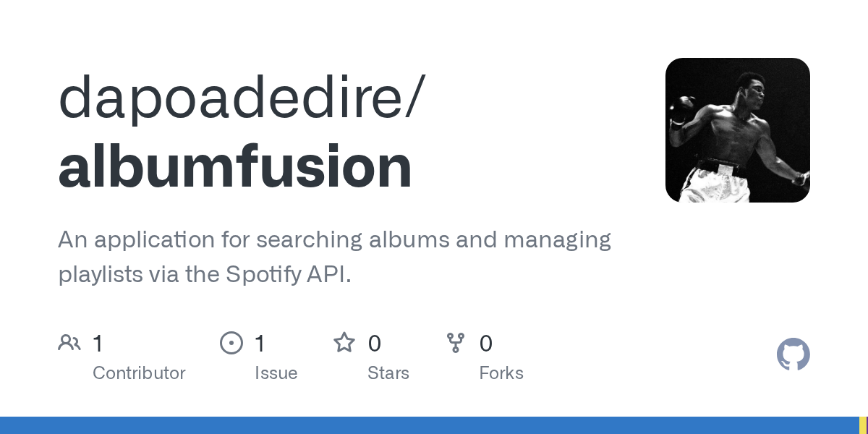868x434 pixels.
Task: Select the Stars label
Action: click(x=388, y=373)
